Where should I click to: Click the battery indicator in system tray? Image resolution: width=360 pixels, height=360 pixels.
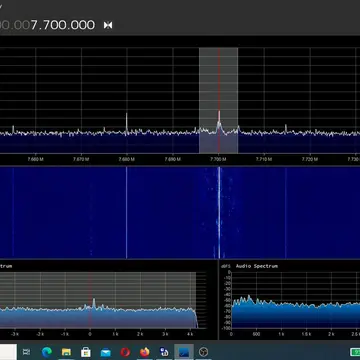tap(355, 352)
